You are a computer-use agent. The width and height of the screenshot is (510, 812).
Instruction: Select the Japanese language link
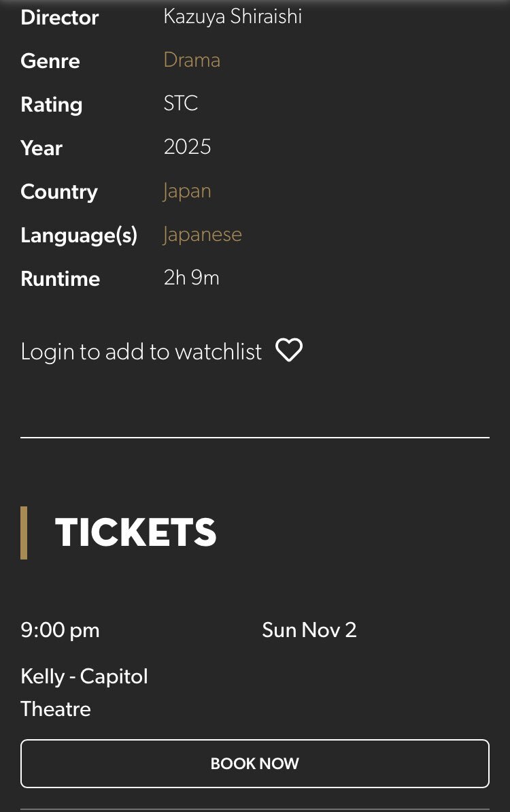(202, 234)
